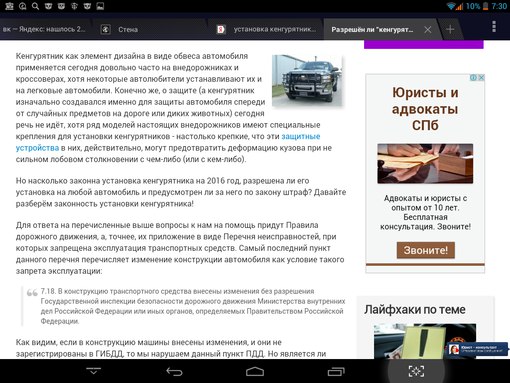This screenshot has height=383, width=510.
Task: Tap paragraph starting "Но насколько законна установка"
Action: tap(181, 192)
